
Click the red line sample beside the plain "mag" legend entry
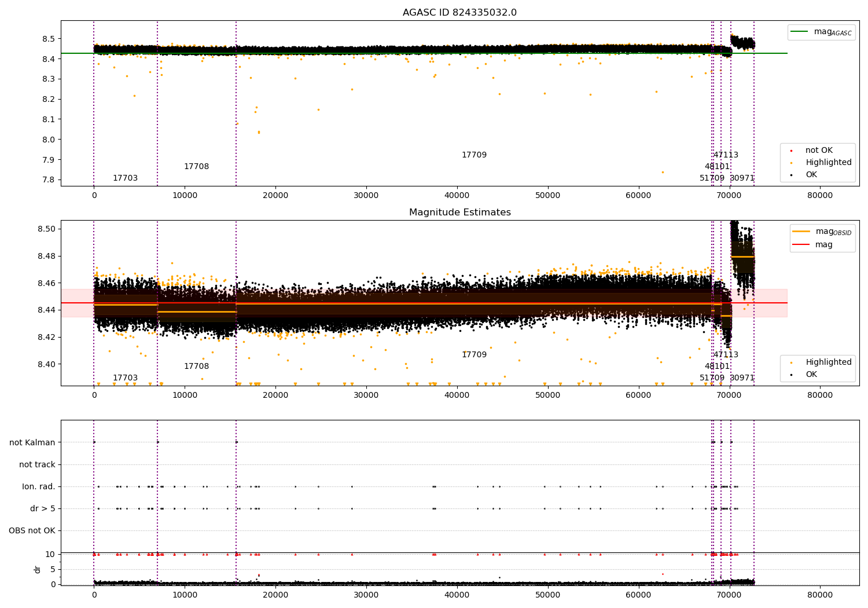(801, 244)
